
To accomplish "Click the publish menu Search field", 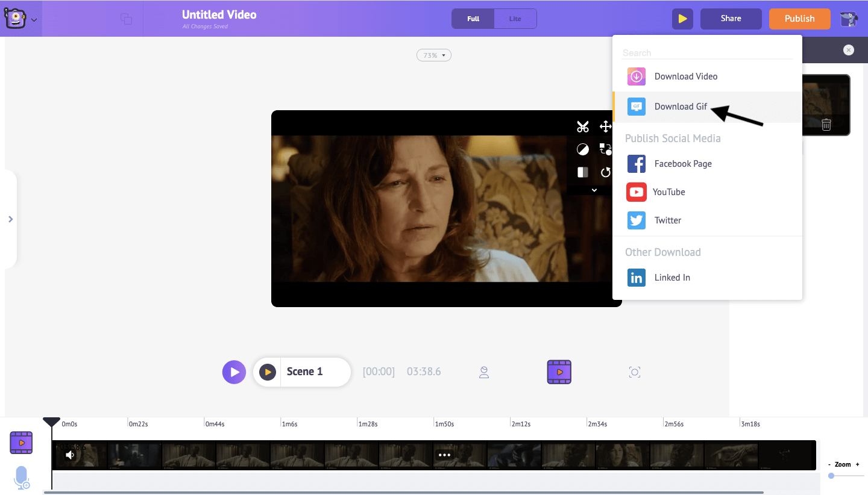I will [x=706, y=53].
